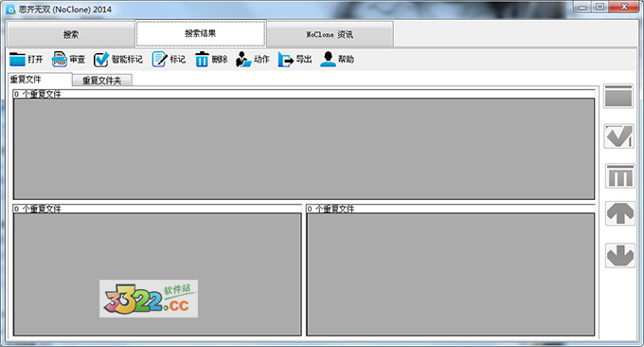644x347 pixels.
Task: Click the column layout icon on right
Action: (x=619, y=176)
